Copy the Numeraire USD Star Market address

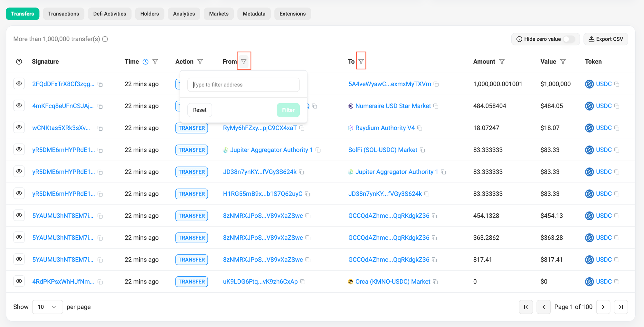pyautogui.click(x=436, y=106)
